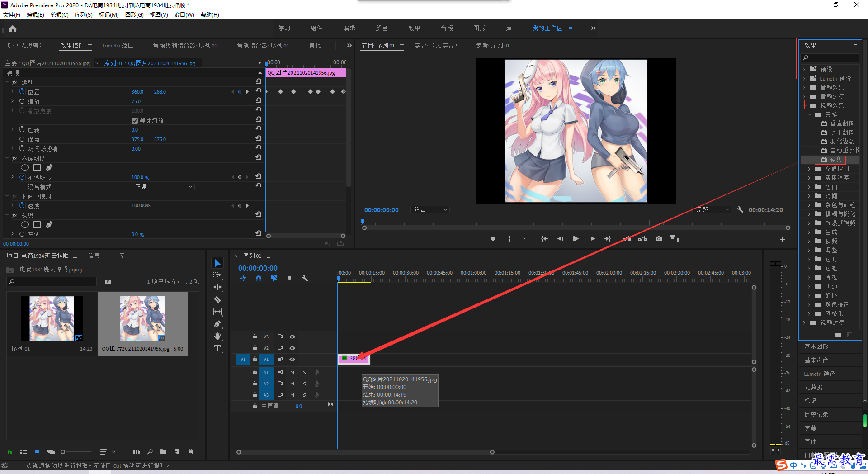Open playback resolution dropdown
This screenshot has width=868, height=474.
712,209
